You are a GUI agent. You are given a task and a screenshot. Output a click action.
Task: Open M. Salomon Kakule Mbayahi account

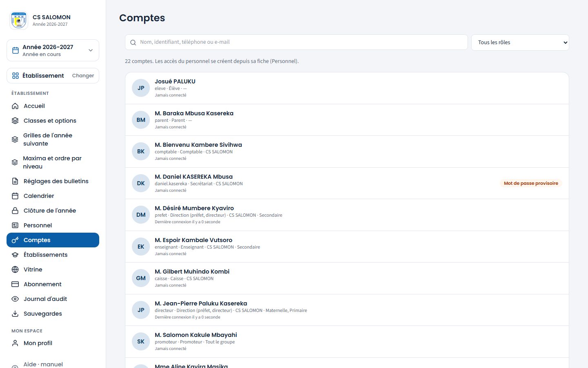click(x=347, y=341)
